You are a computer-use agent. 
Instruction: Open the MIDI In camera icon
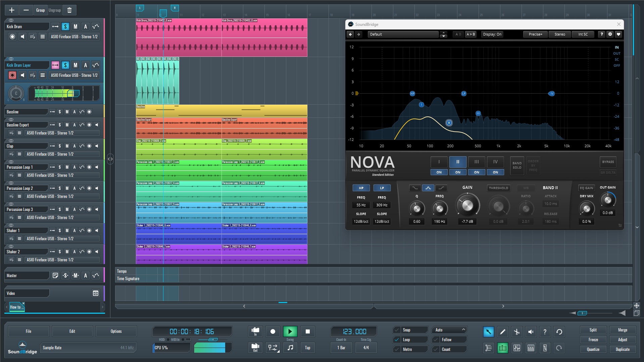(x=255, y=331)
